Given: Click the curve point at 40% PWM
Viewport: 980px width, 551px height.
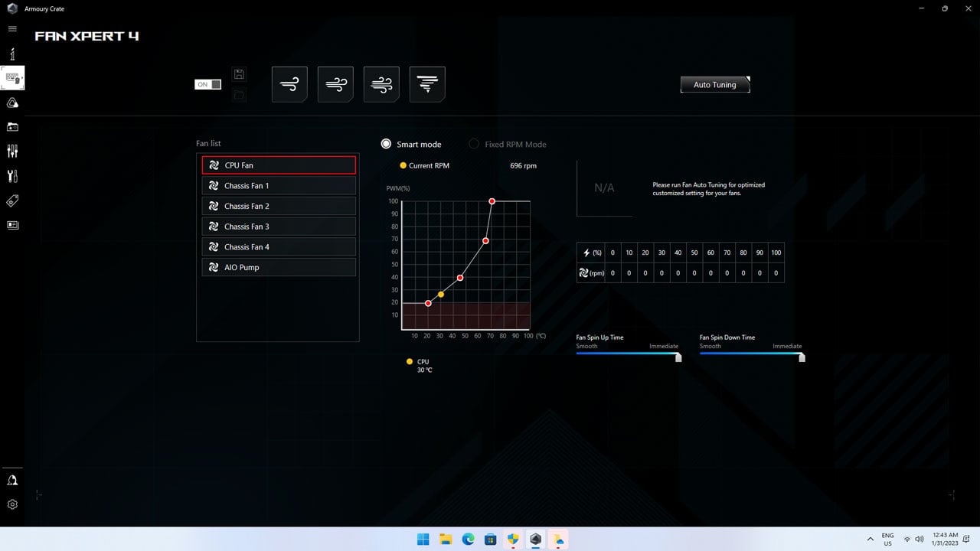Looking at the screenshot, I should 460,278.
